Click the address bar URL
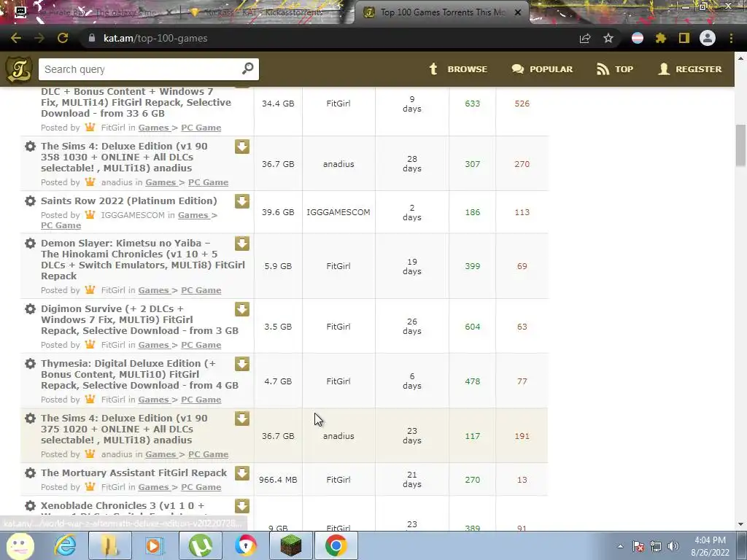The image size is (747, 560). click(155, 38)
